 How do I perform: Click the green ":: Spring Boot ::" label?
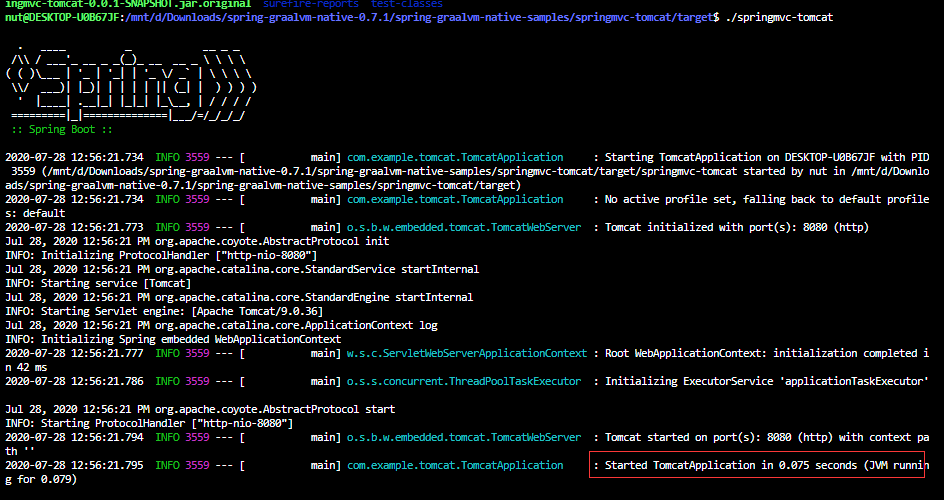point(62,129)
